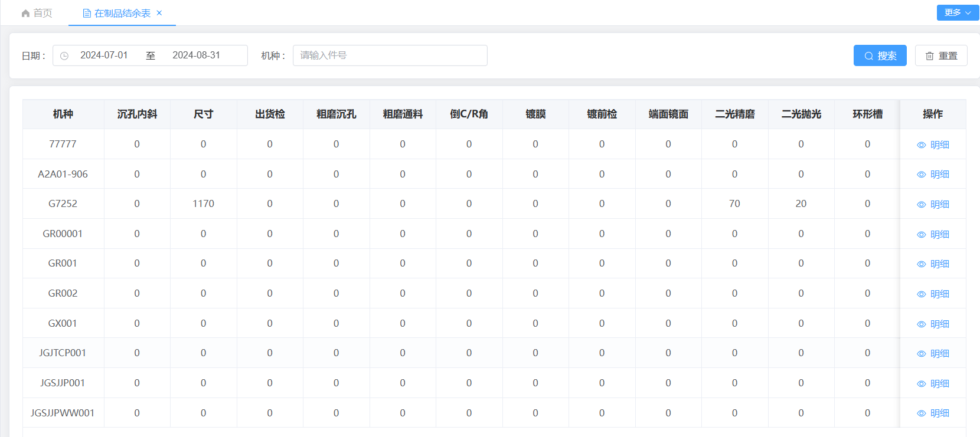Viewport: 980px width, 437px height.
Task: Click the 粗磨沉孔 column header
Action: 336,114
